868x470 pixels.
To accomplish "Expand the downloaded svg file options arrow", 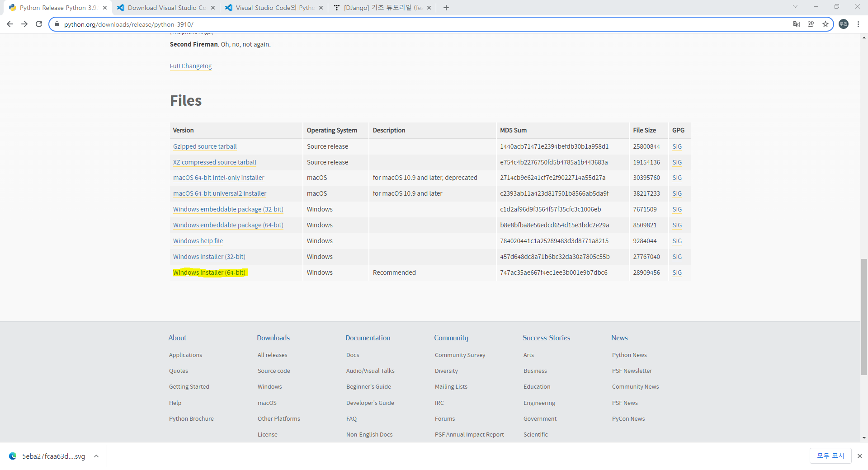I will pos(96,456).
